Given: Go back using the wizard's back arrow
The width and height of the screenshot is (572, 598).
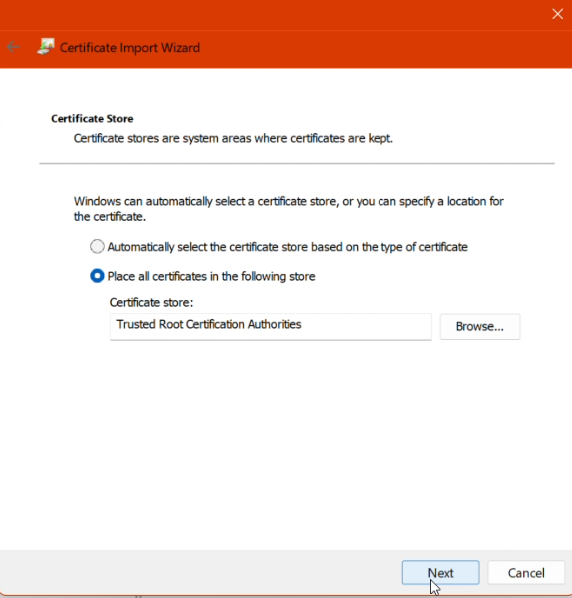Looking at the screenshot, I should [13, 47].
